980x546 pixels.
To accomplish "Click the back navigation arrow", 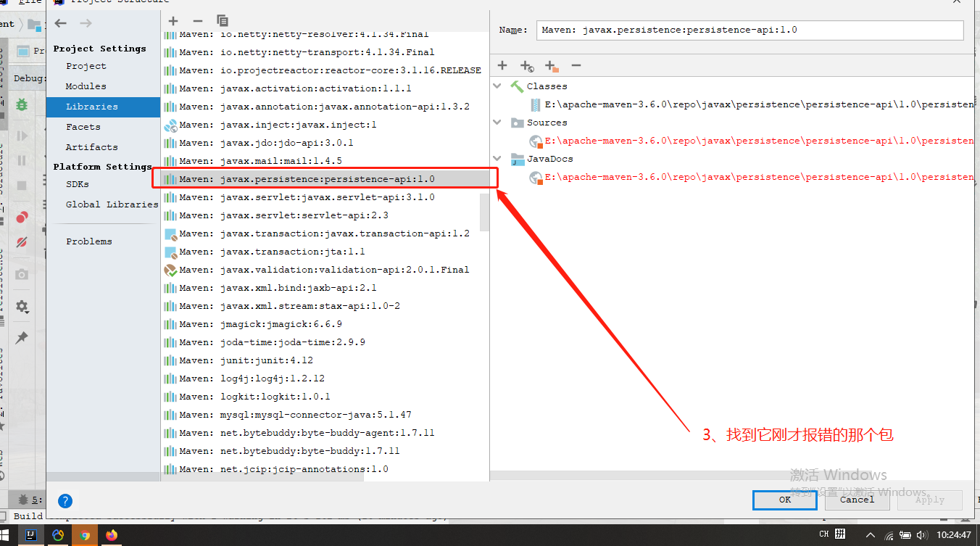I will tap(61, 23).
